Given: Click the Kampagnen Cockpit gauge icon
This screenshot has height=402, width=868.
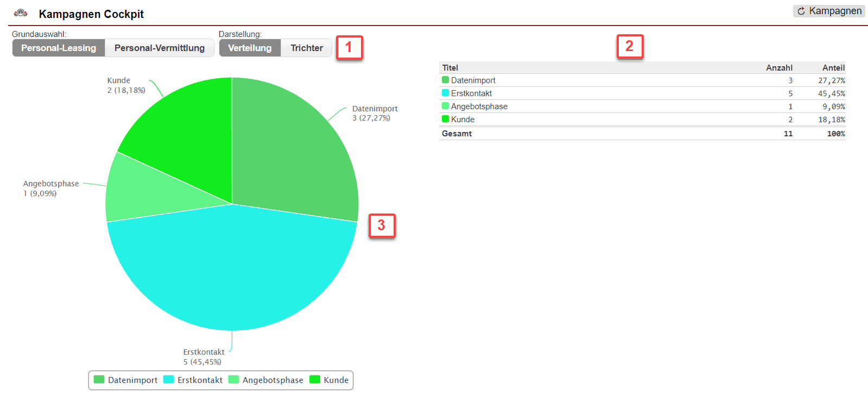Looking at the screenshot, I should (21, 13).
